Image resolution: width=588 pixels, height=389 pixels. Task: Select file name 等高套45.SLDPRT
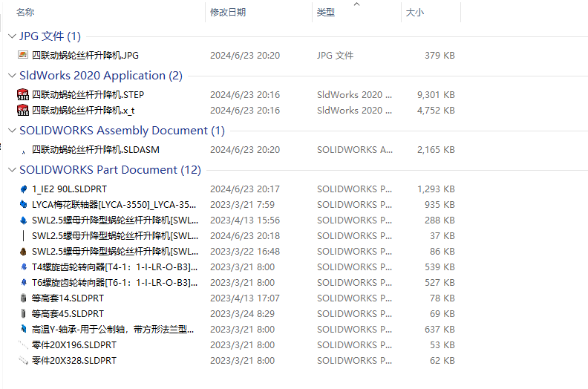click(x=68, y=313)
